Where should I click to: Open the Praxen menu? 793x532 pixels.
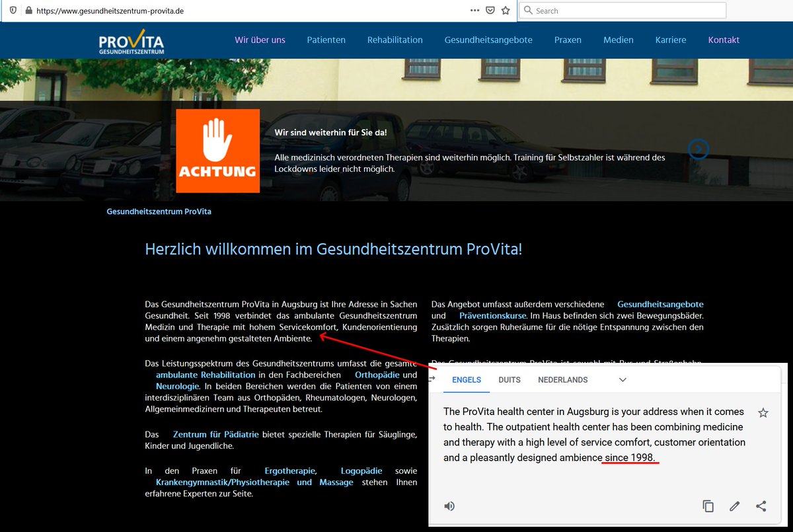pyautogui.click(x=568, y=40)
